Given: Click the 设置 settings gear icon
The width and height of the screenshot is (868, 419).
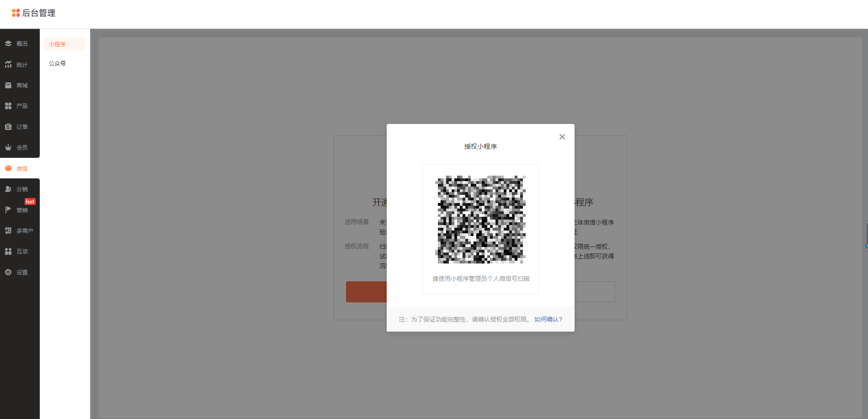Looking at the screenshot, I should pyautogui.click(x=8, y=272).
